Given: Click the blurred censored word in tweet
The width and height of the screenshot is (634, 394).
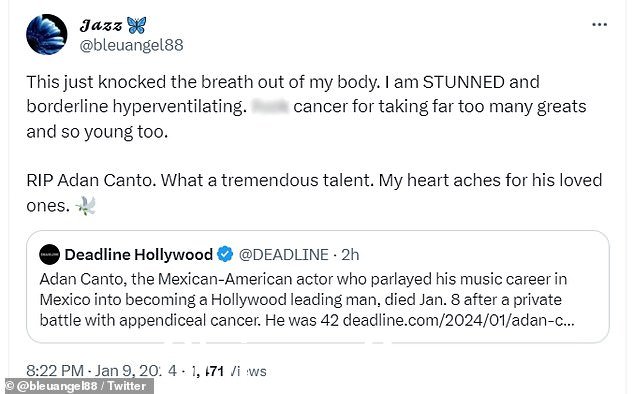Looking at the screenshot, I should click(270, 107).
